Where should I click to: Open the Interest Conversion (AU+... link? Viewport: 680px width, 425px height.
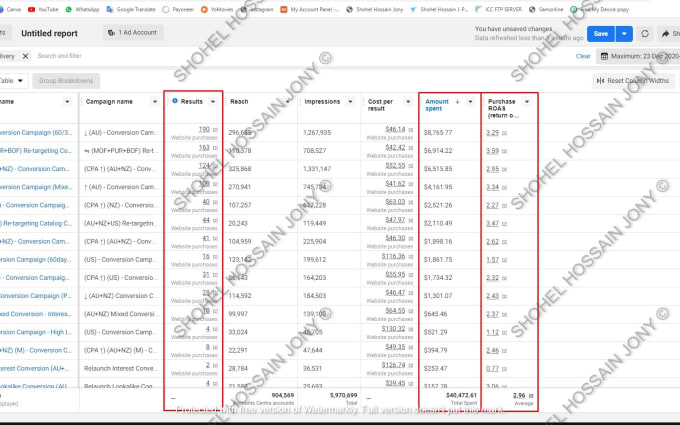(x=36, y=369)
